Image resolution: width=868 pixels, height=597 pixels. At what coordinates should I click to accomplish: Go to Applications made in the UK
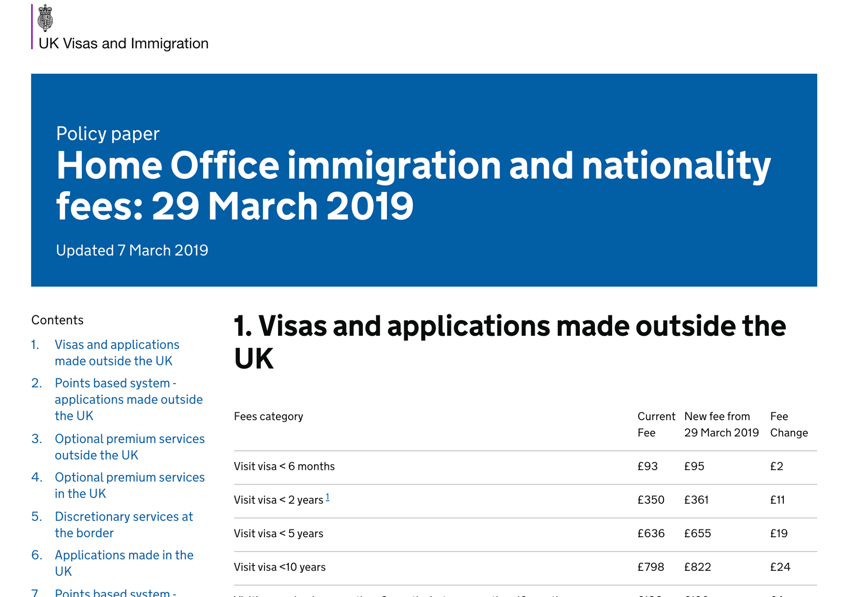124,563
